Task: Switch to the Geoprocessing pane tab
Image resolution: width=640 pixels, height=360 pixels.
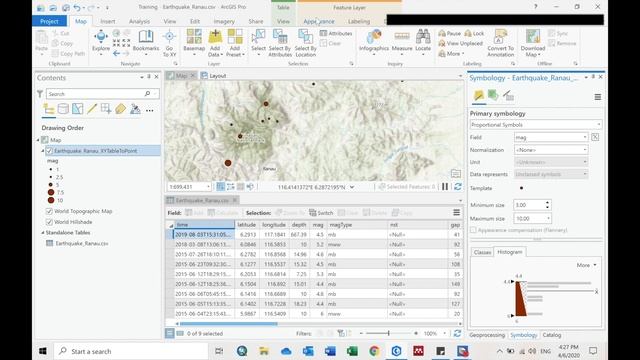Action: [487, 335]
